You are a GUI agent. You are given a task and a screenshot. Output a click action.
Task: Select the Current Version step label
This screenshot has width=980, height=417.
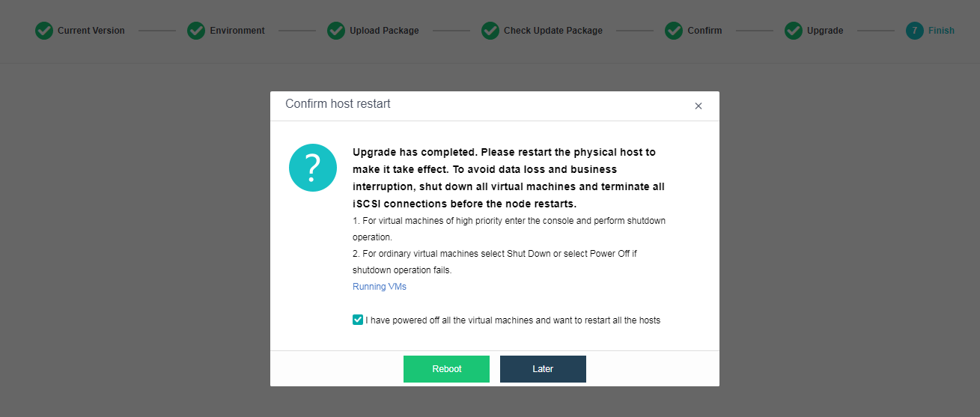pyautogui.click(x=91, y=31)
